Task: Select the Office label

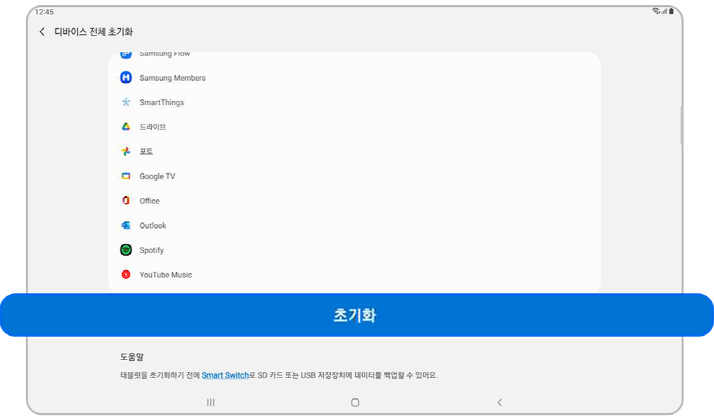Action: click(149, 201)
